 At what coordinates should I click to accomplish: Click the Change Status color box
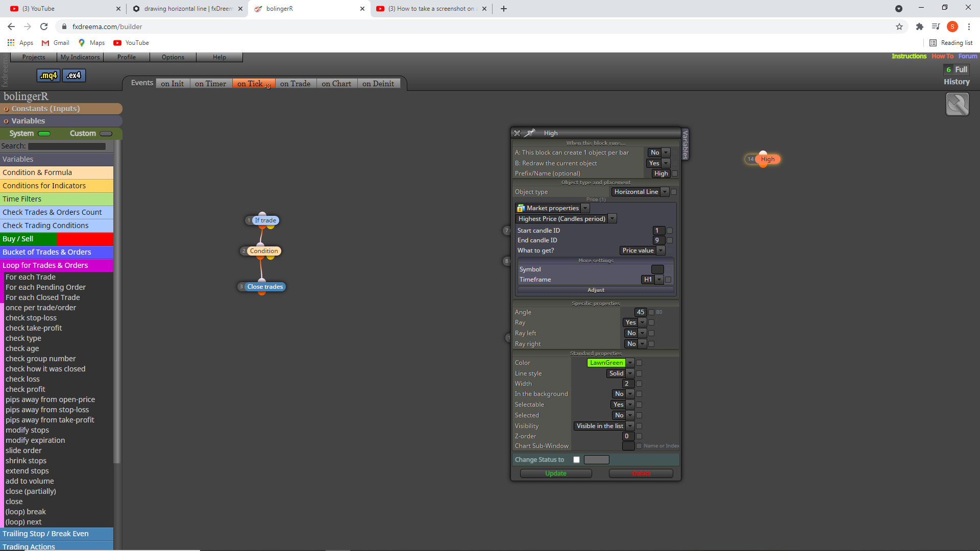click(x=596, y=460)
